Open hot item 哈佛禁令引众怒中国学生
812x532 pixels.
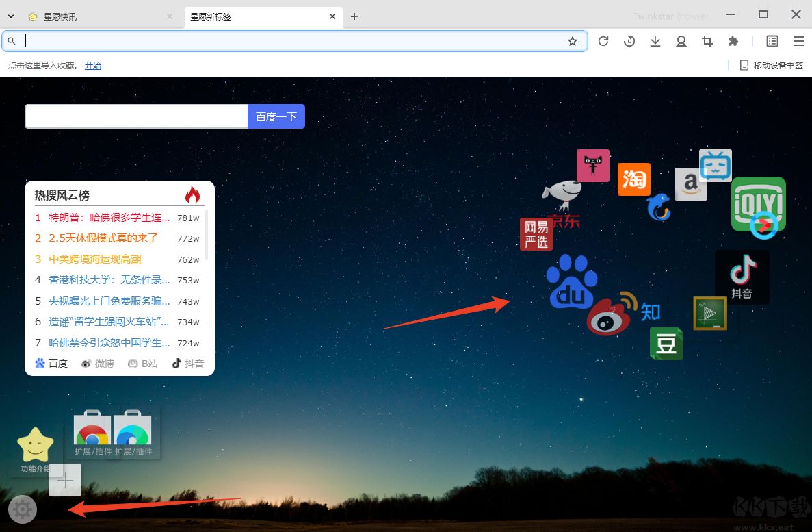coord(109,343)
